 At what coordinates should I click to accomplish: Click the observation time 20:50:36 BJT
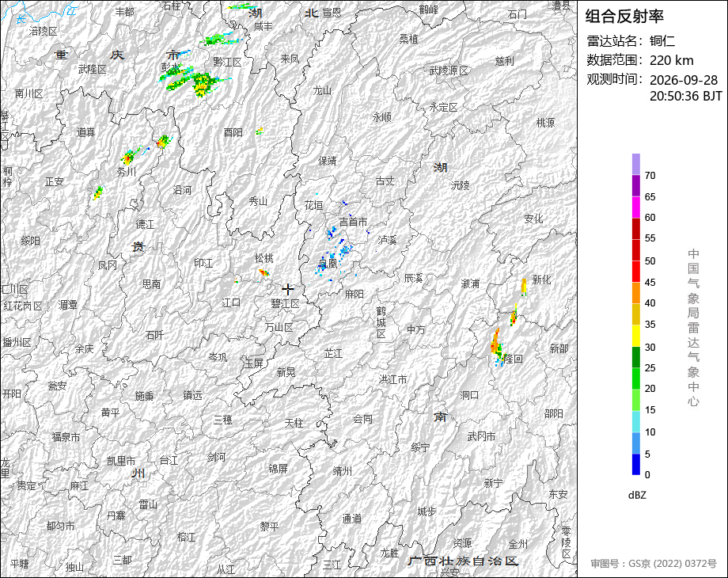[686, 96]
